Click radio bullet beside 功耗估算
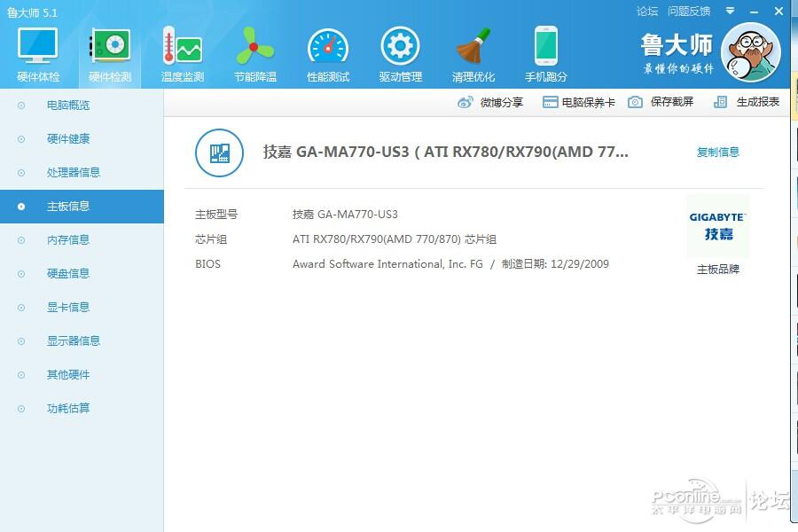The image size is (798, 532). pyautogui.click(x=21, y=408)
